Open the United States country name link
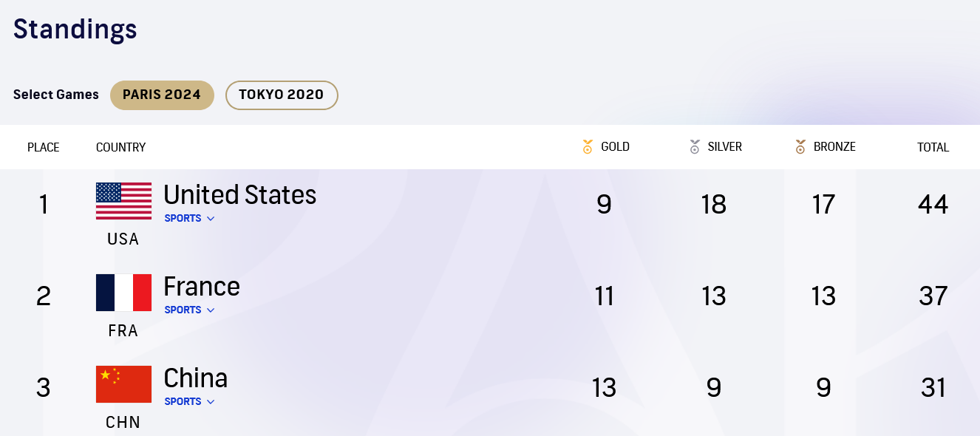This screenshot has height=436, width=980. point(240,195)
